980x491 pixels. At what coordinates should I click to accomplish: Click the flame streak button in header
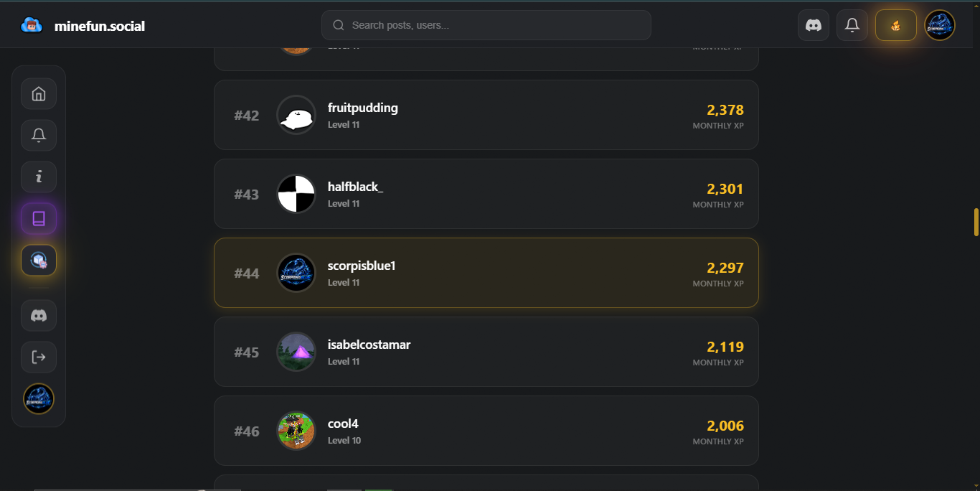(x=895, y=25)
